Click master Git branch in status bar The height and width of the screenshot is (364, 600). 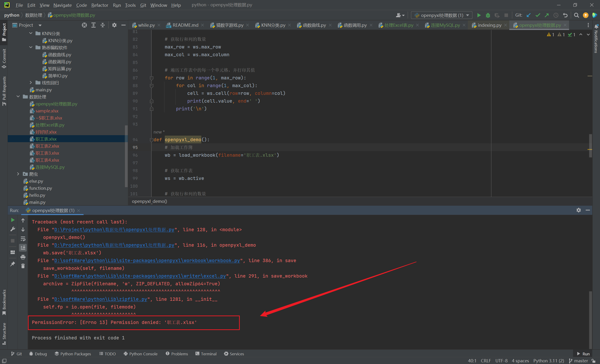579,360
